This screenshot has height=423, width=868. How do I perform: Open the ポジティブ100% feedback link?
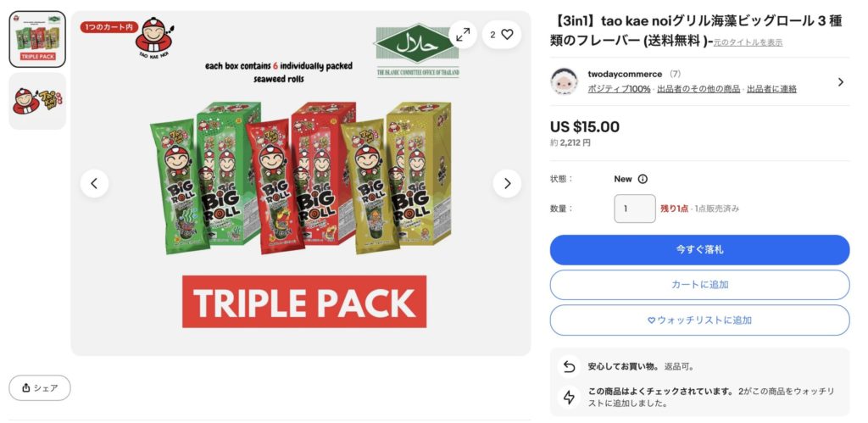click(619, 89)
